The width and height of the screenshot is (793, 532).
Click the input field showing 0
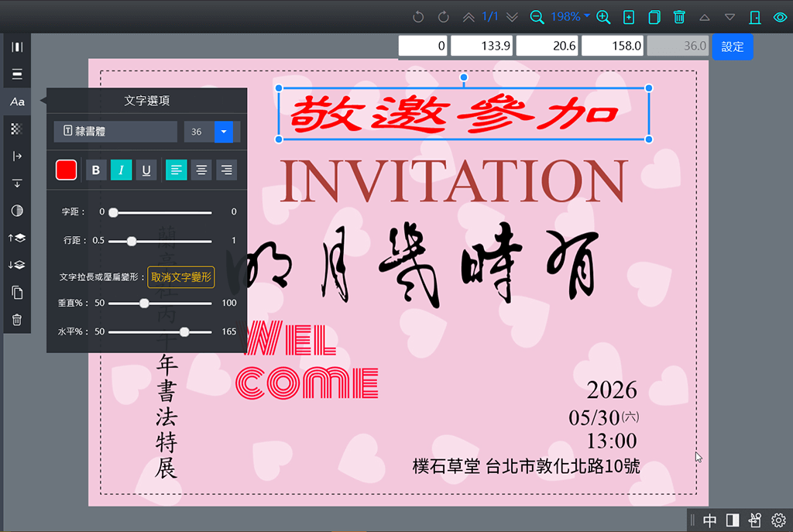pyautogui.click(x=423, y=46)
